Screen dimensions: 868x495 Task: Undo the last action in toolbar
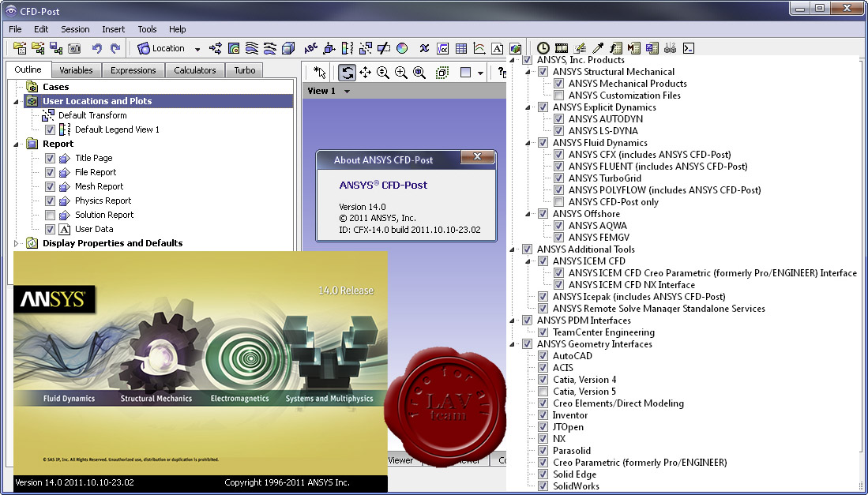(x=97, y=48)
